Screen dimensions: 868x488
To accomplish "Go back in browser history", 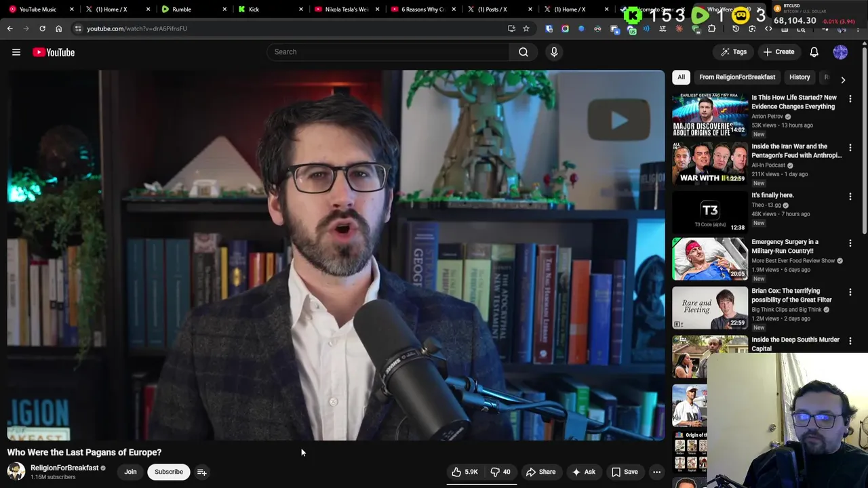I will [x=9, y=28].
